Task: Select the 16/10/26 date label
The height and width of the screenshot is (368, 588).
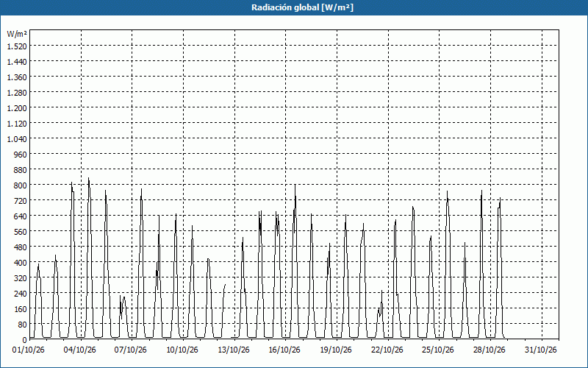Action: click(284, 350)
